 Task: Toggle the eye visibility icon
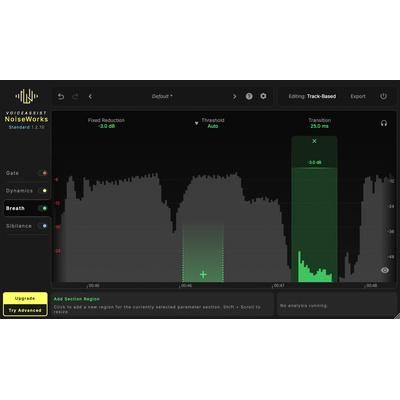[385, 270]
